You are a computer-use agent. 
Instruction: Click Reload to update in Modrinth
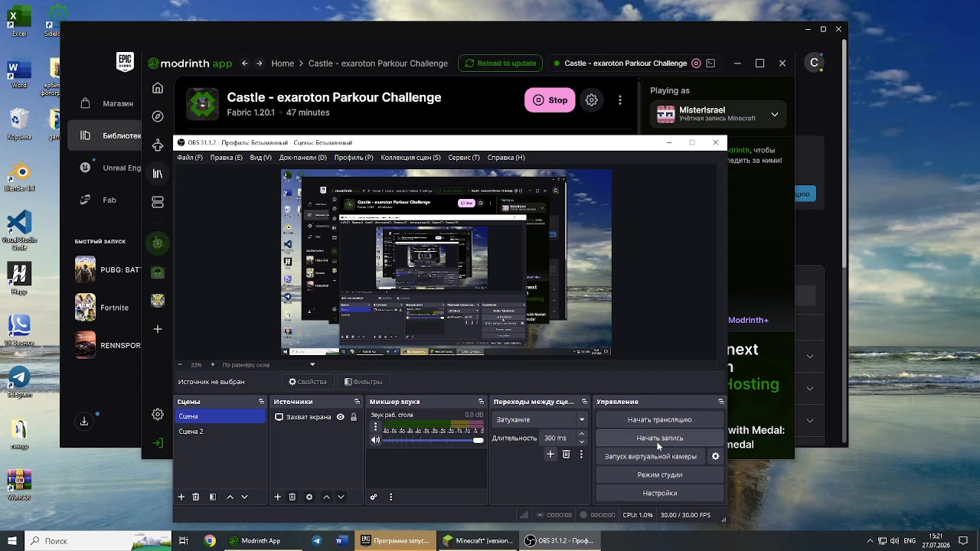click(x=500, y=64)
